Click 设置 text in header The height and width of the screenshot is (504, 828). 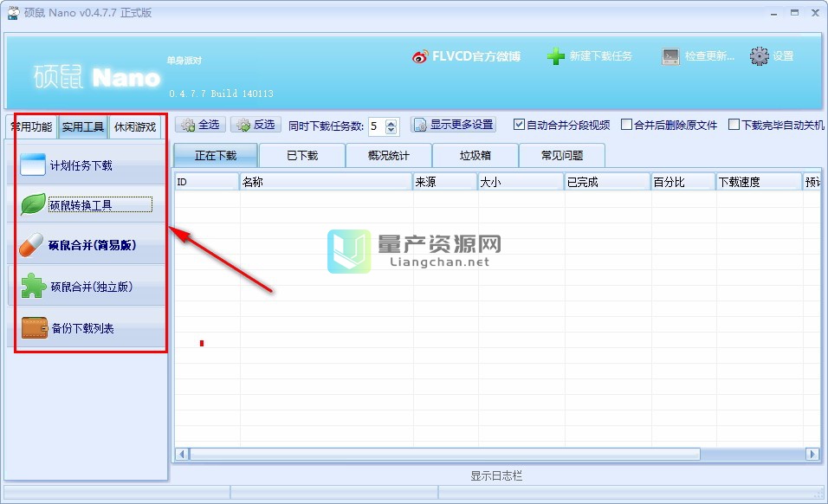[x=783, y=56]
